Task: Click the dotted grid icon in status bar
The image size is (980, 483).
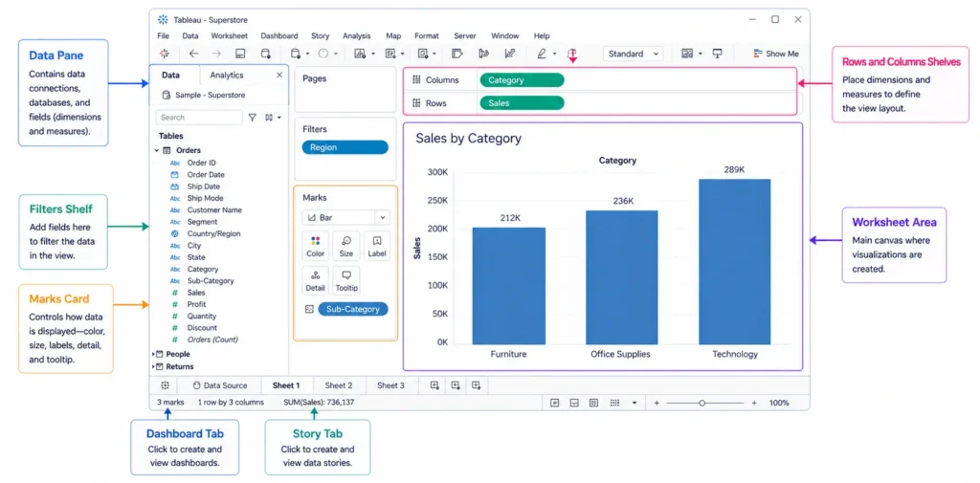Action: pos(614,403)
